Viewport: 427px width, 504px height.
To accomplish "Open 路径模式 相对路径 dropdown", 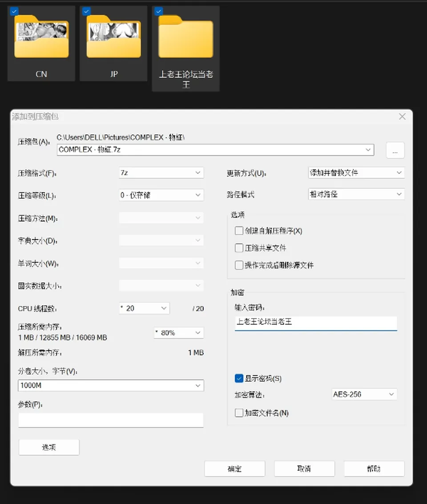I will 356,194.
